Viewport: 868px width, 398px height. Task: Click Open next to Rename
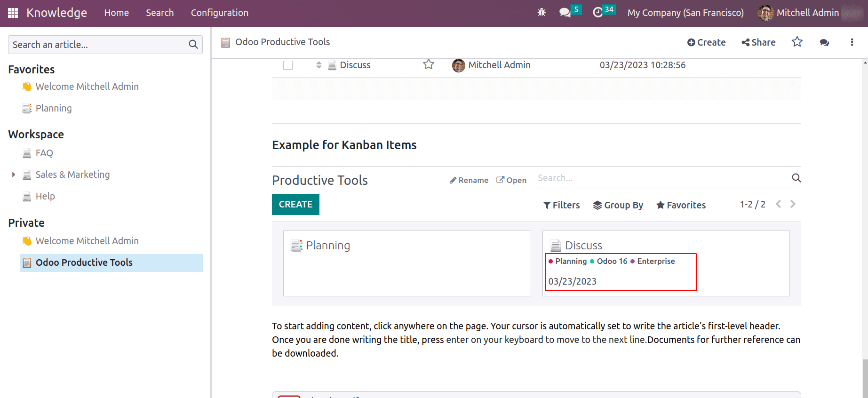tap(511, 180)
